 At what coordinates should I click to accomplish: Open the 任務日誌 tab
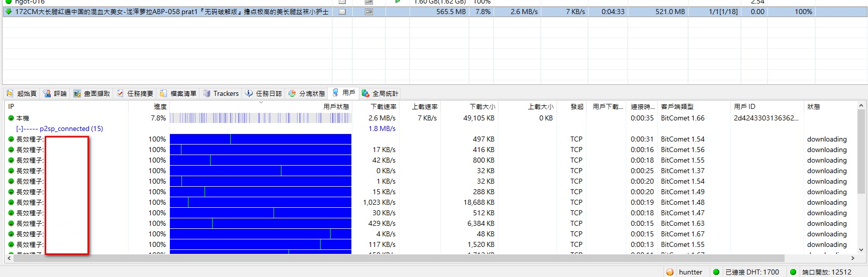[x=264, y=93]
